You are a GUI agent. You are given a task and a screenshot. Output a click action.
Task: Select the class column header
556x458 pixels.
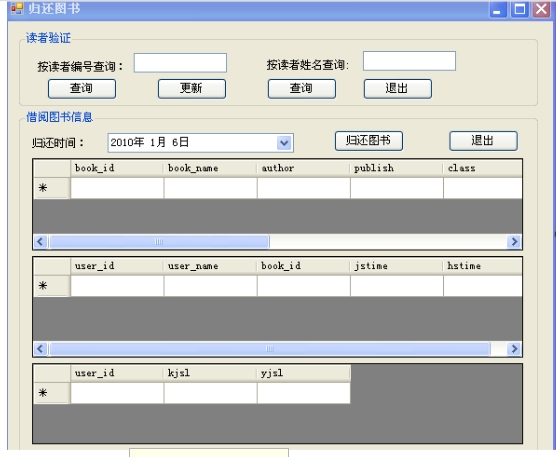coord(483,168)
